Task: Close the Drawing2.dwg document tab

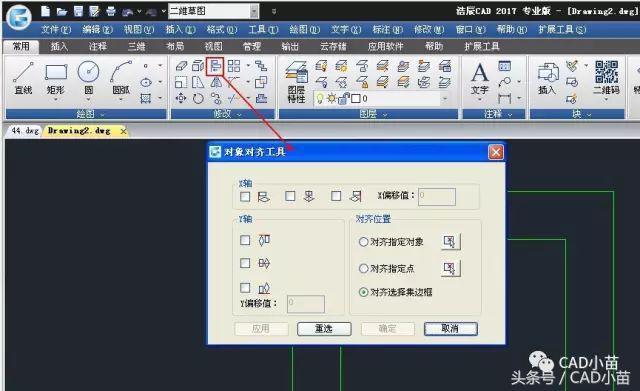Action: coord(123,131)
